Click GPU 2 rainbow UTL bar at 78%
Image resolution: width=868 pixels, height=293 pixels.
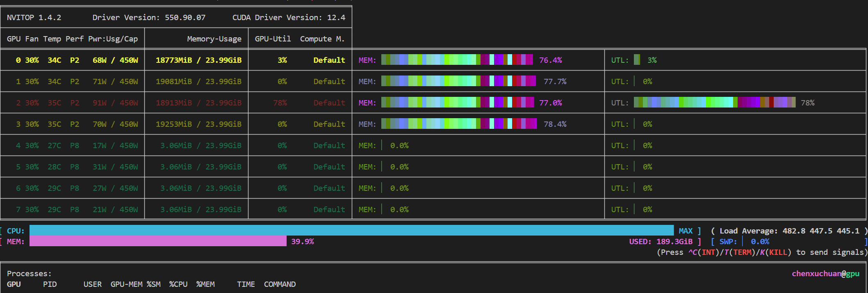pyautogui.click(x=715, y=103)
